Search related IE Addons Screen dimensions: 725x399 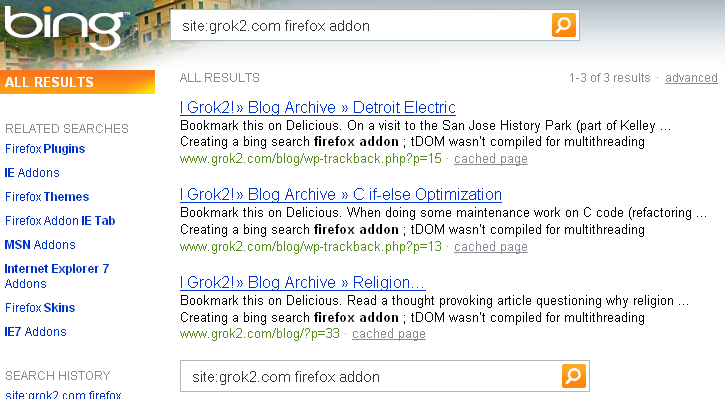click(32, 173)
